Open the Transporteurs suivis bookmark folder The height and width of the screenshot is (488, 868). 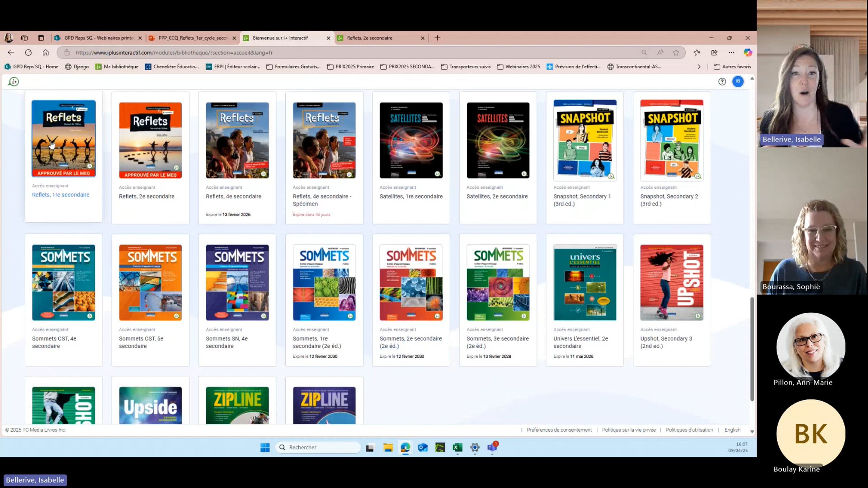466,67
